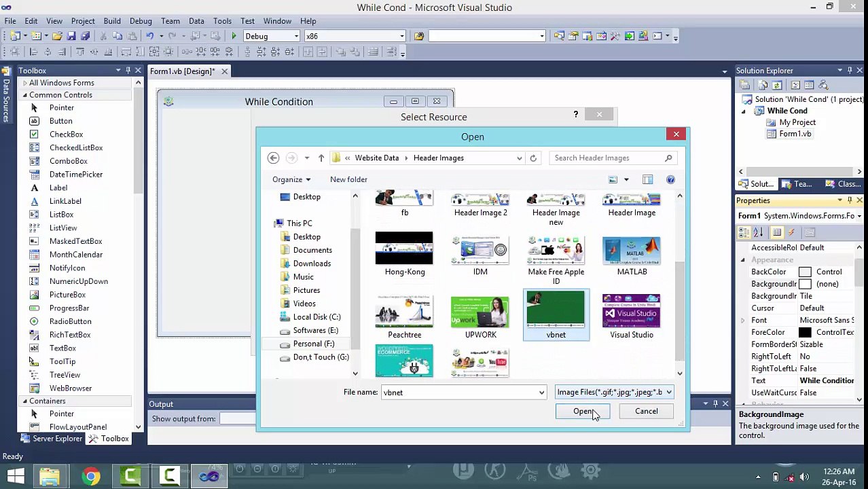Open the Organize dropdown menu

click(291, 179)
